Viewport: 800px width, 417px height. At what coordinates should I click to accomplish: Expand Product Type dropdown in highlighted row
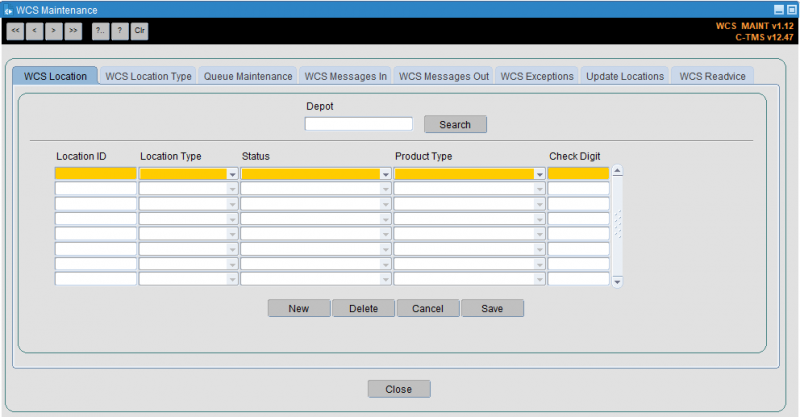[x=539, y=174]
